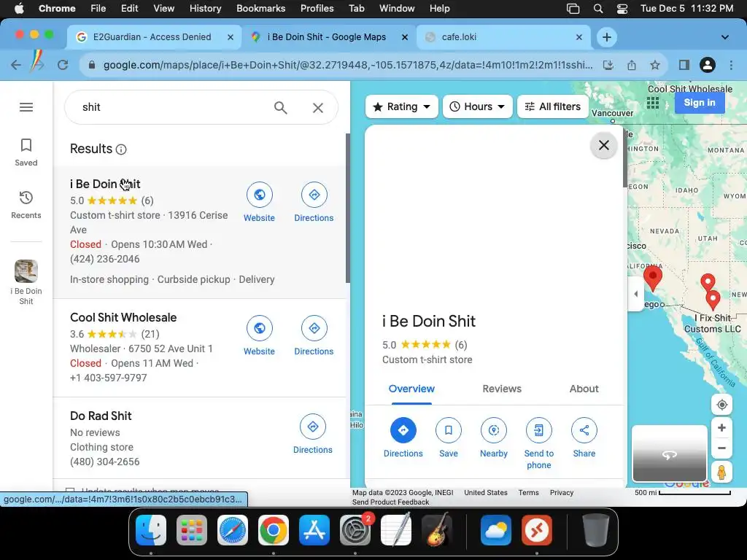Zoom out on the map

(x=721, y=448)
